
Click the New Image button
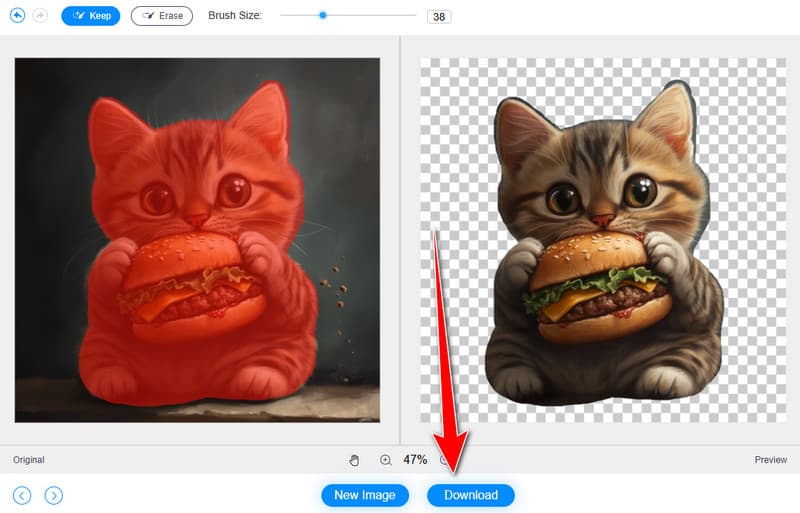365,495
